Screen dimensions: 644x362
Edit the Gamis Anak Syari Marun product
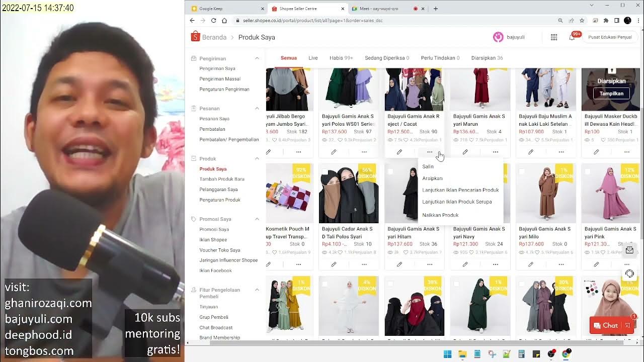[x=465, y=152]
